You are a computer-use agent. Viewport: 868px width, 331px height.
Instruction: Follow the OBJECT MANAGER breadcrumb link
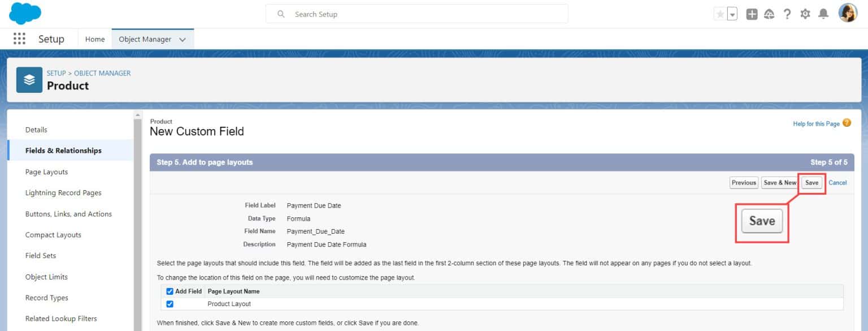click(x=102, y=73)
